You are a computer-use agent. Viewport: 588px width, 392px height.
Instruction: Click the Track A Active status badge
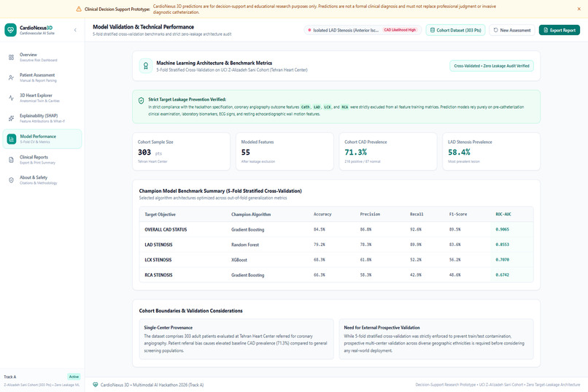(x=74, y=377)
